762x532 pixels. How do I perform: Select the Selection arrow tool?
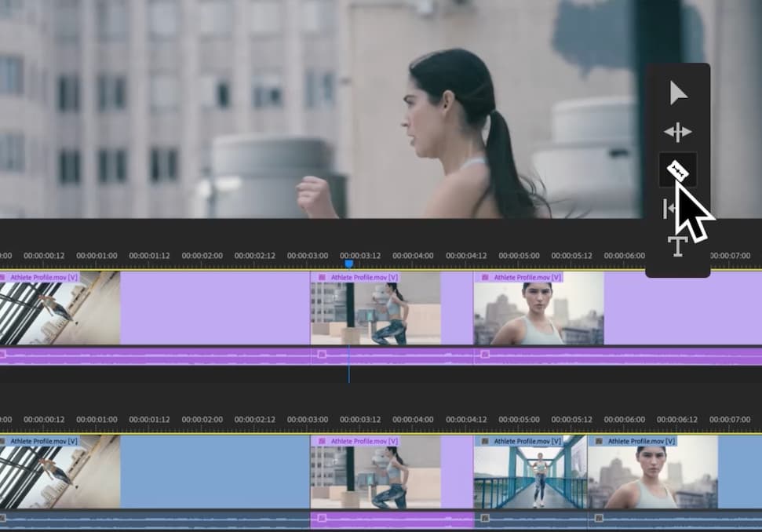(678, 93)
